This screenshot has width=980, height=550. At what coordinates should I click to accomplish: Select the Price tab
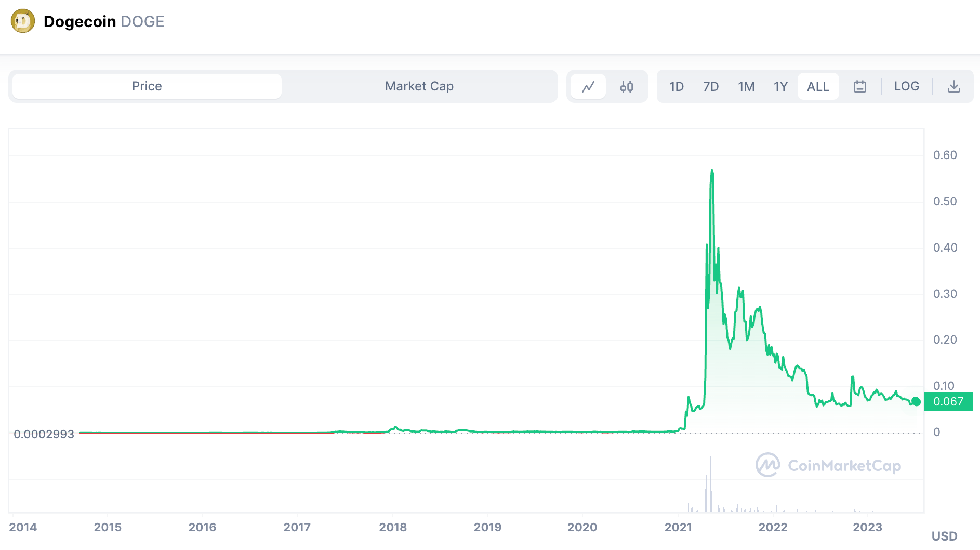coord(147,86)
